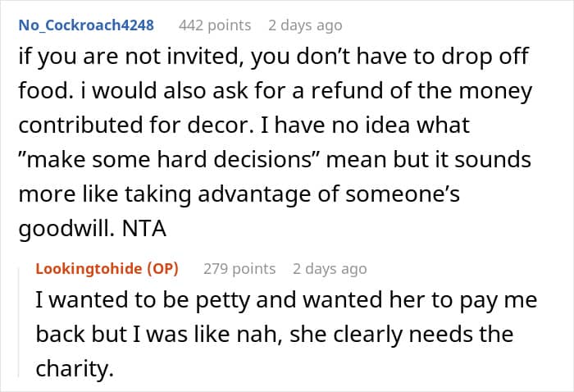The height and width of the screenshot is (392, 574).
Task: Open the OP reply's 2 days ago timestamp
Action: click(330, 268)
